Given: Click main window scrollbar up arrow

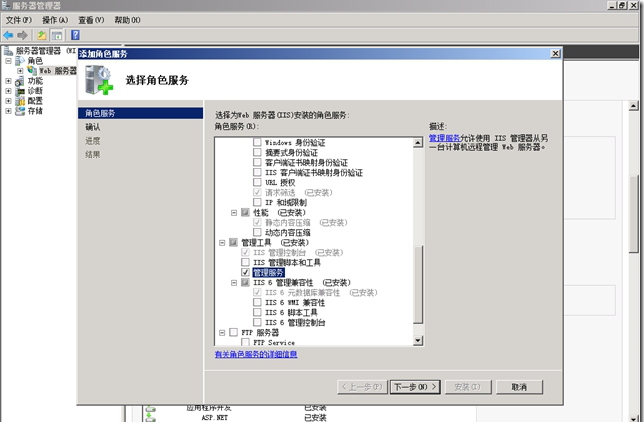Looking at the screenshot, I should click(633, 106).
